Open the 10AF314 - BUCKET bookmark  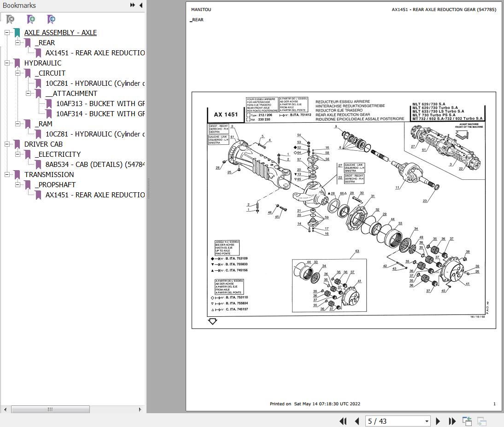tap(100, 113)
